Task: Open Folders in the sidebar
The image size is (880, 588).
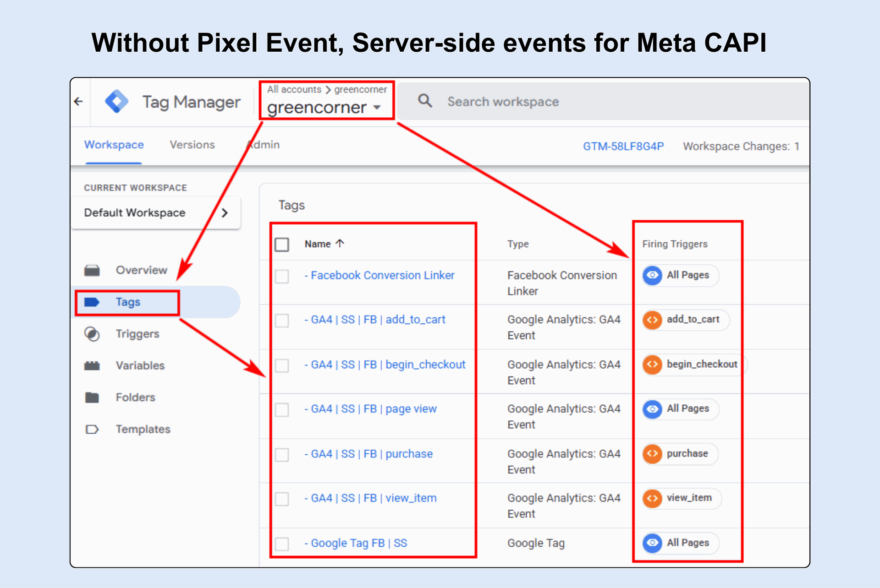Action: pyautogui.click(x=135, y=397)
